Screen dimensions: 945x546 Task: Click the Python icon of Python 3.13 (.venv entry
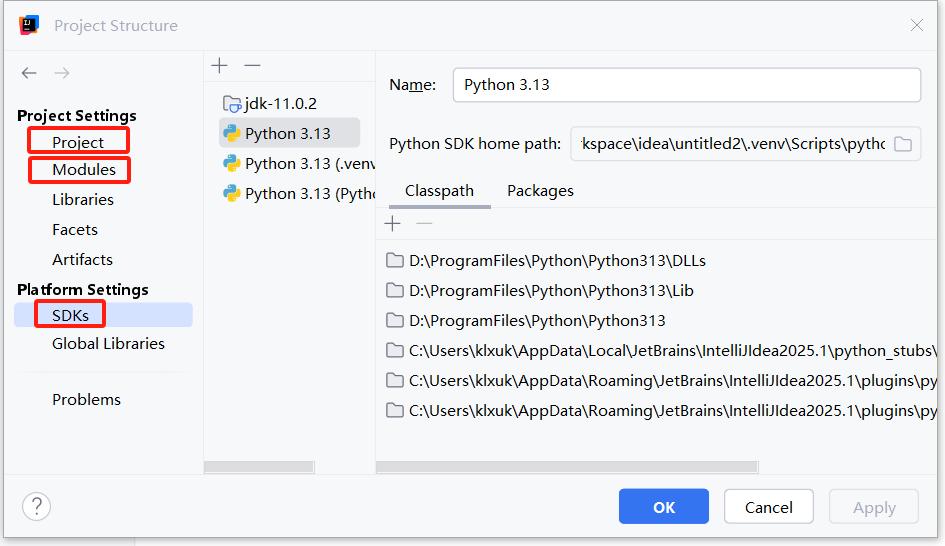(x=231, y=163)
